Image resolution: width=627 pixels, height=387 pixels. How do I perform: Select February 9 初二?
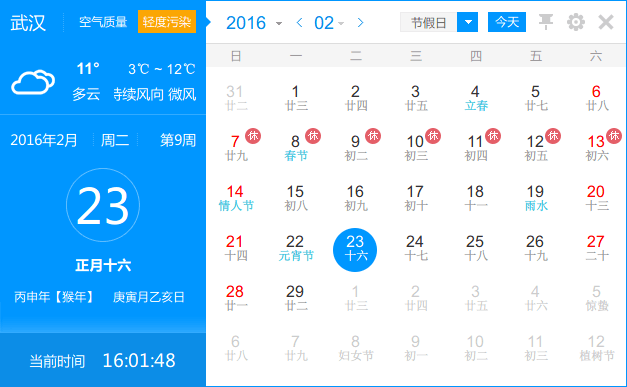pyautogui.click(x=355, y=148)
